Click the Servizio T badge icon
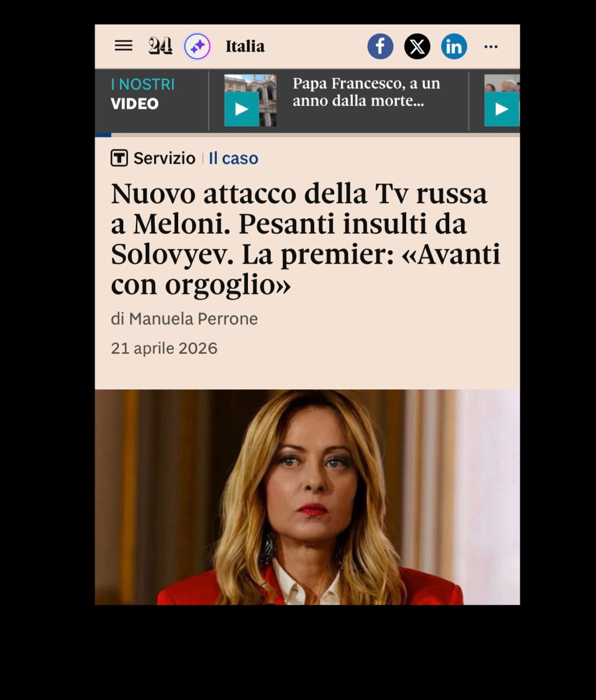The image size is (596, 700). 119,158
